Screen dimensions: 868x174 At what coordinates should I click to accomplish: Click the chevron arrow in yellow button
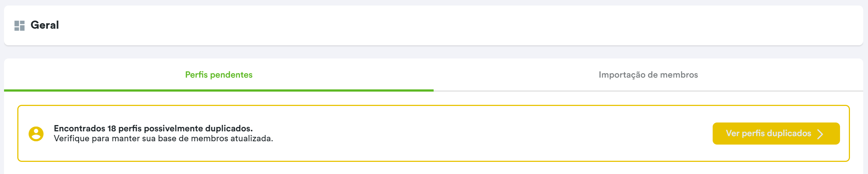tap(820, 134)
